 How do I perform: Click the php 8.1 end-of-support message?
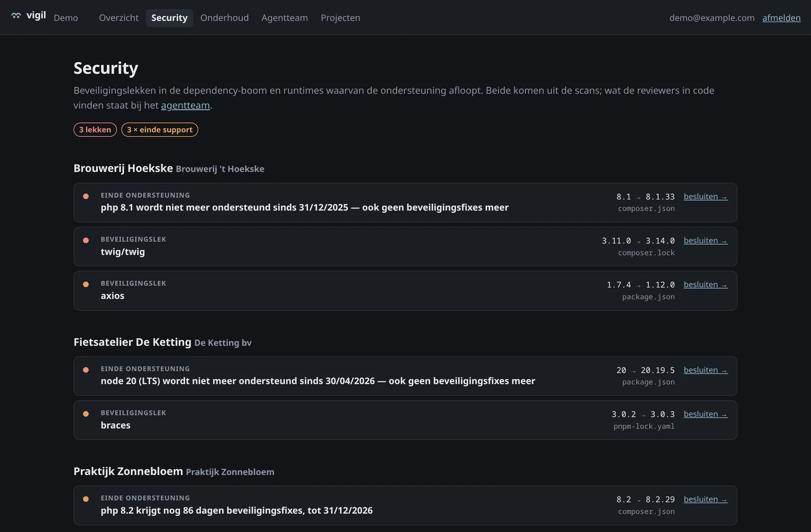(305, 207)
